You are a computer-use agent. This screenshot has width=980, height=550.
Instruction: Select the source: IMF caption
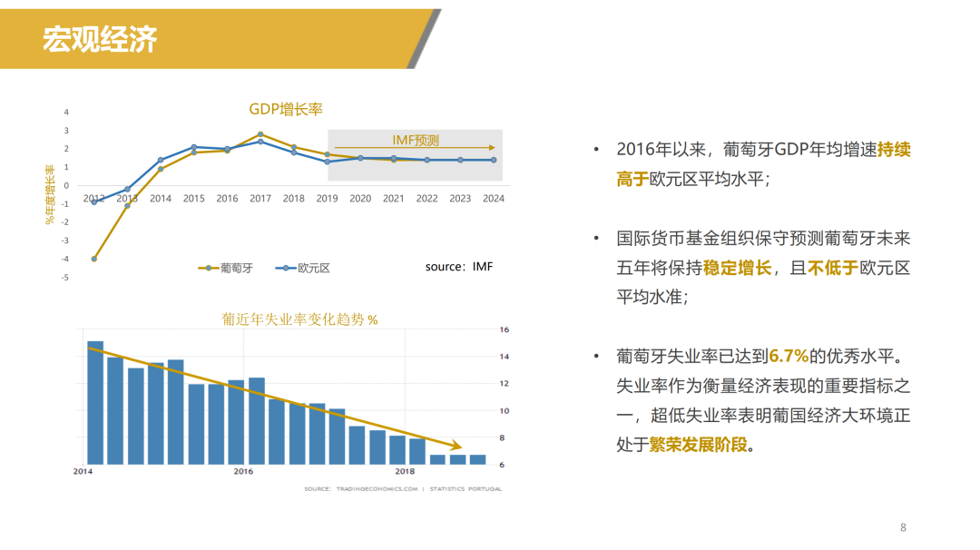(459, 267)
